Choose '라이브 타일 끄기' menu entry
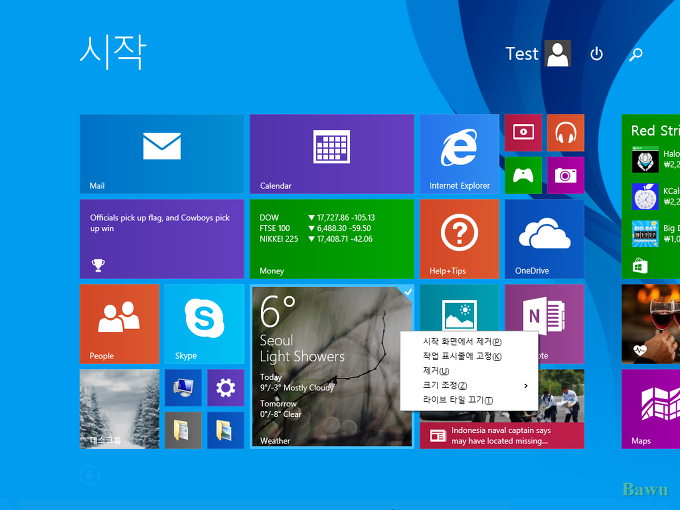The height and width of the screenshot is (510, 680). click(x=469, y=400)
